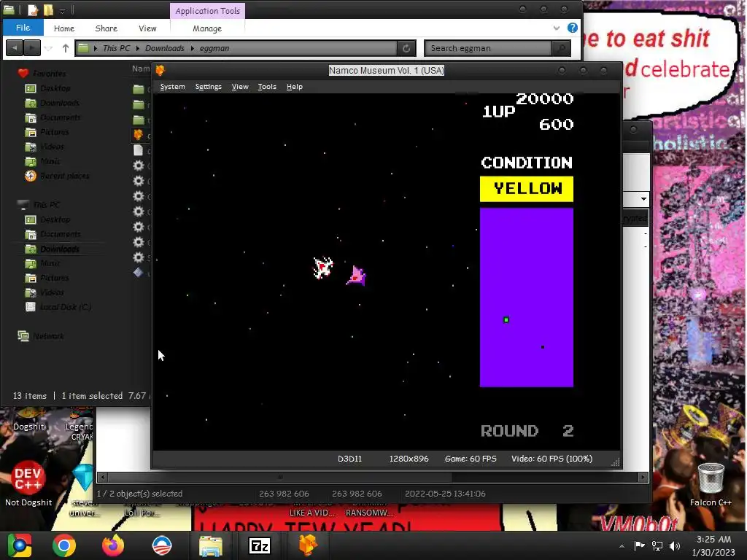747x560 pixels.
Task: Select Network in navigation pane
Action: (48, 336)
